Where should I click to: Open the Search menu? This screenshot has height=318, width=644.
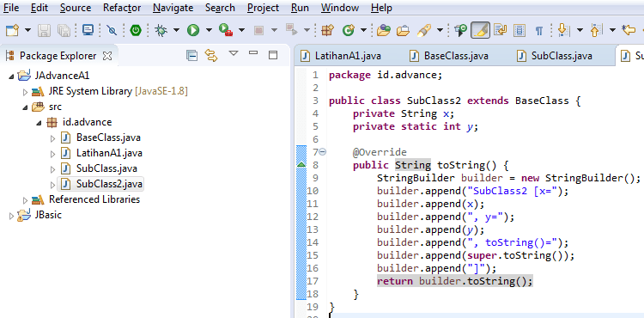[220, 8]
